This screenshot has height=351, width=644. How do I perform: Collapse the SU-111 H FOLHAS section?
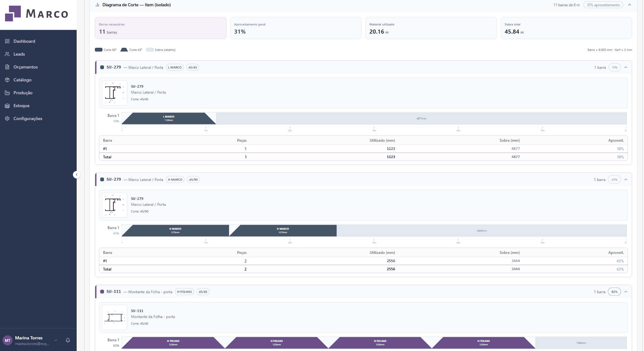[x=626, y=292]
